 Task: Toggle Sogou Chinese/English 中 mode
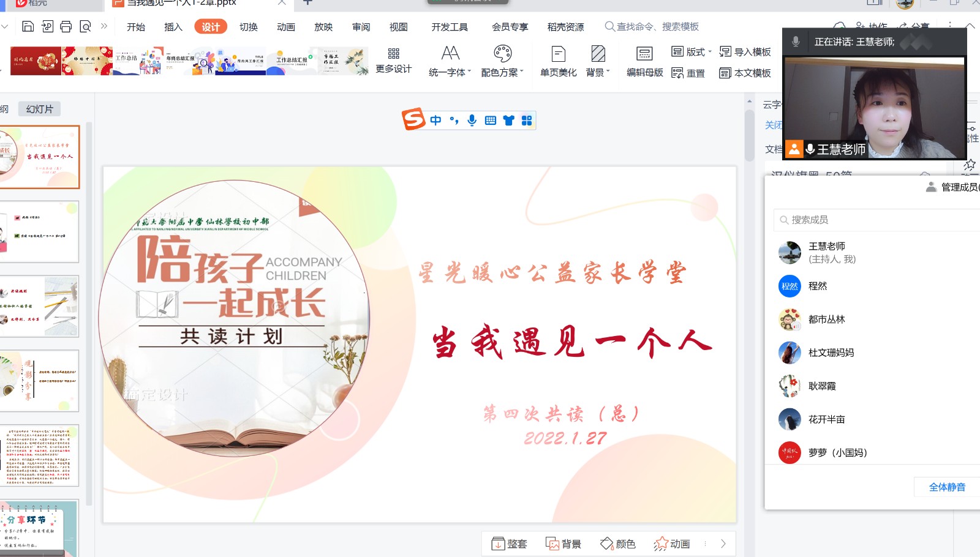coord(435,120)
